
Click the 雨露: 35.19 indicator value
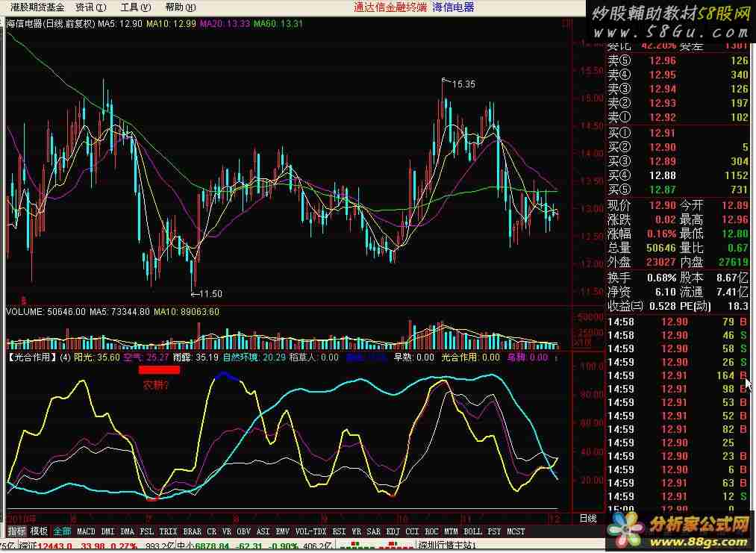[x=196, y=357]
